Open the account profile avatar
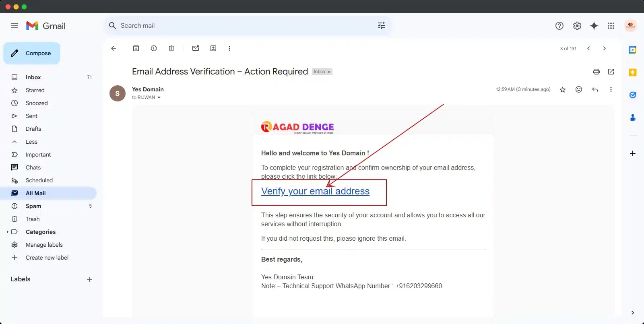 click(630, 26)
